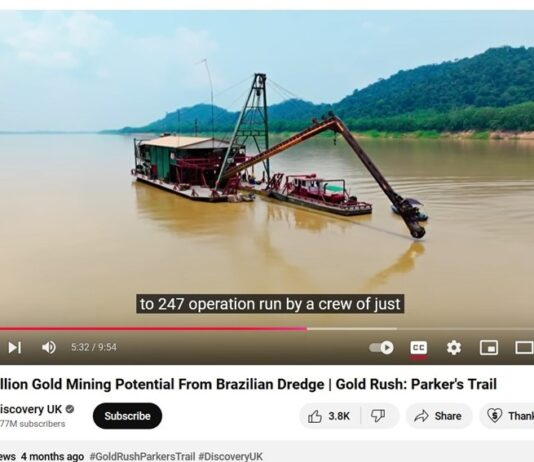Dislike the video with thumbs down
The width and height of the screenshot is (534, 462).
pyautogui.click(x=378, y=416)
